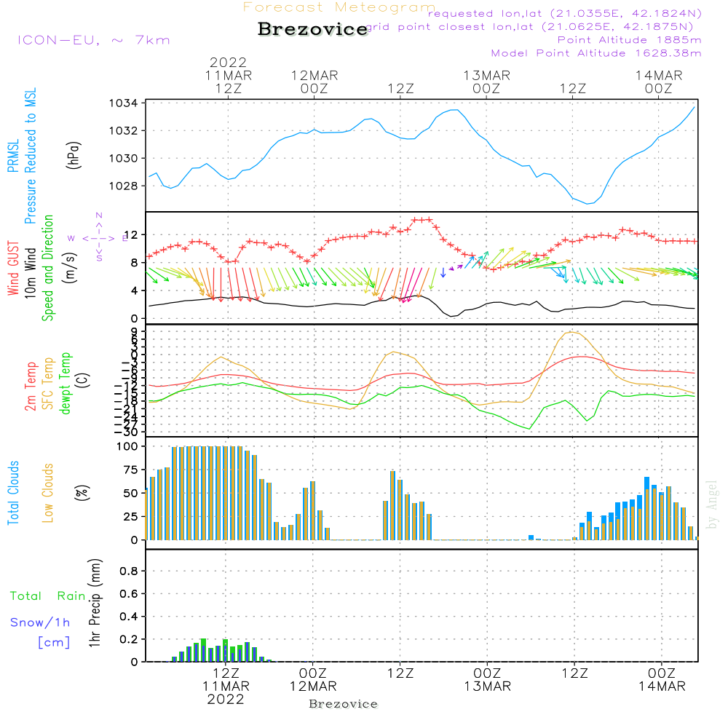Image resolution: width=728 pixels, height=728 pixels.
Task: Click the green 'dewpt Temp' label
Action: click(x=65, y=383)
